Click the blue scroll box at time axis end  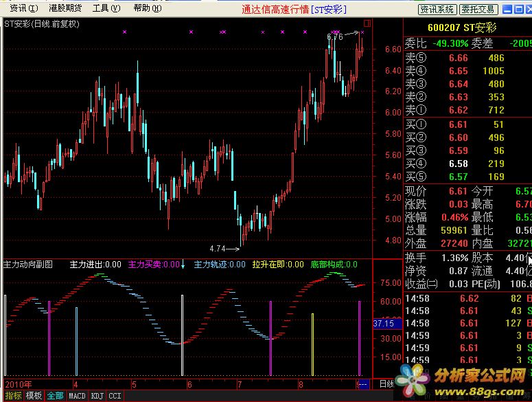click(362, 384)
